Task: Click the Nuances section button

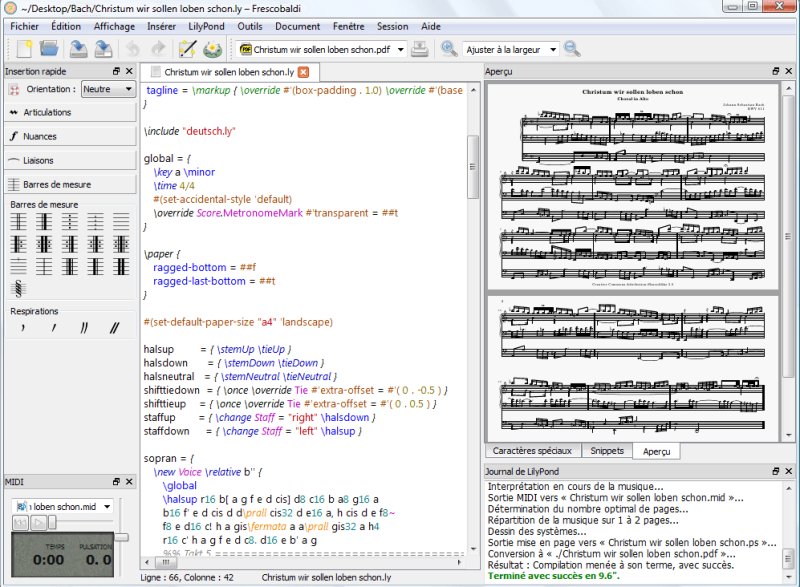Action: pyautogui.click(x=70, y=136)
